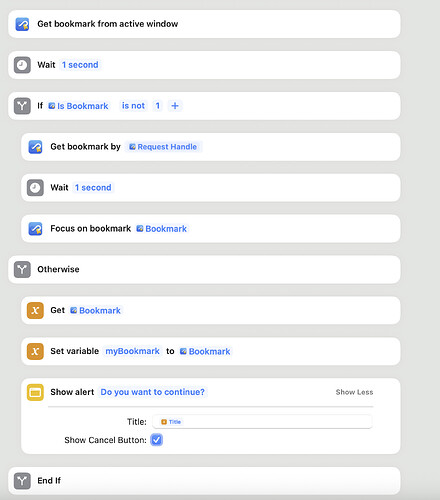Edit the 'Do you want to continue?' message
Screen dimensions: 440x500
[x=153, y=392]
